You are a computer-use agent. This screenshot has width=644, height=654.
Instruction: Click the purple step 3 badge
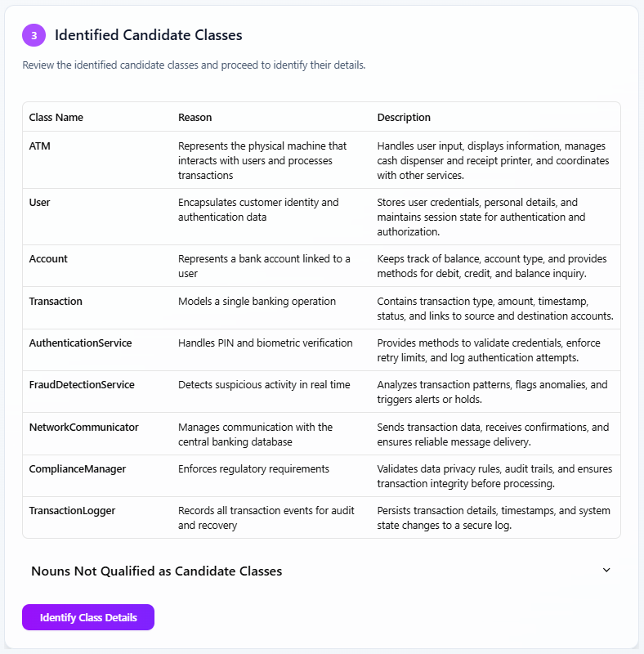(x=34, y=35)
